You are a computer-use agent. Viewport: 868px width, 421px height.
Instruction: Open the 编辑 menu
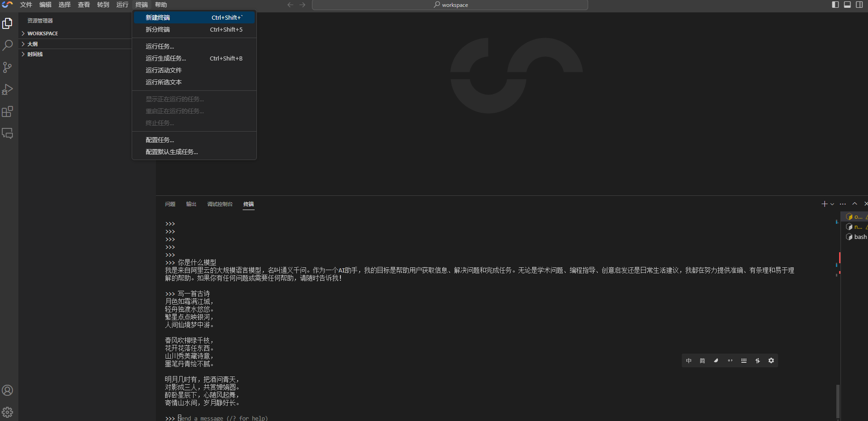click(45, 5)
